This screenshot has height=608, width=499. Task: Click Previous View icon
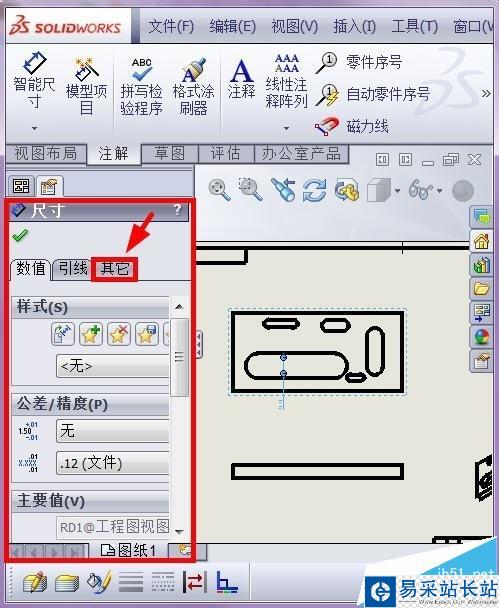(283, 190)
